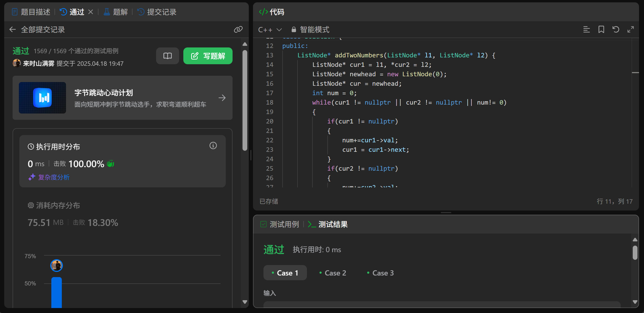644x313 pixels.
Task: Open 字节跳动心动计划 card arrow
Action: pos(222,98)
